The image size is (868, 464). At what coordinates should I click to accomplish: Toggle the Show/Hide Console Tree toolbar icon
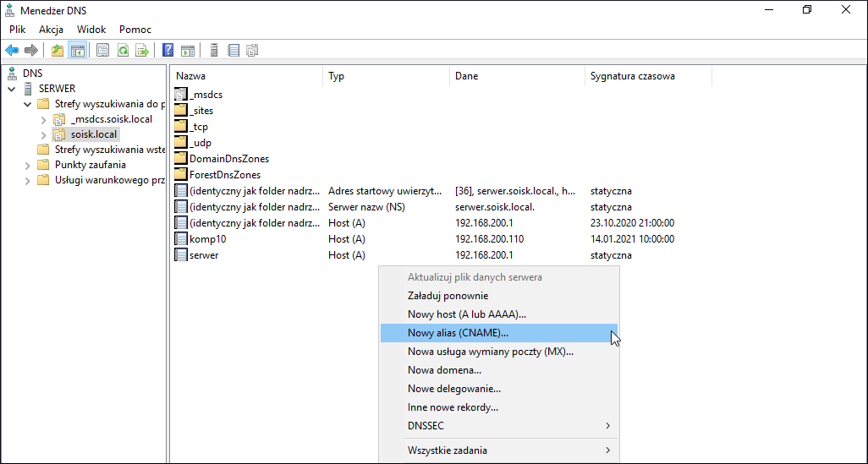click(77, 51)
